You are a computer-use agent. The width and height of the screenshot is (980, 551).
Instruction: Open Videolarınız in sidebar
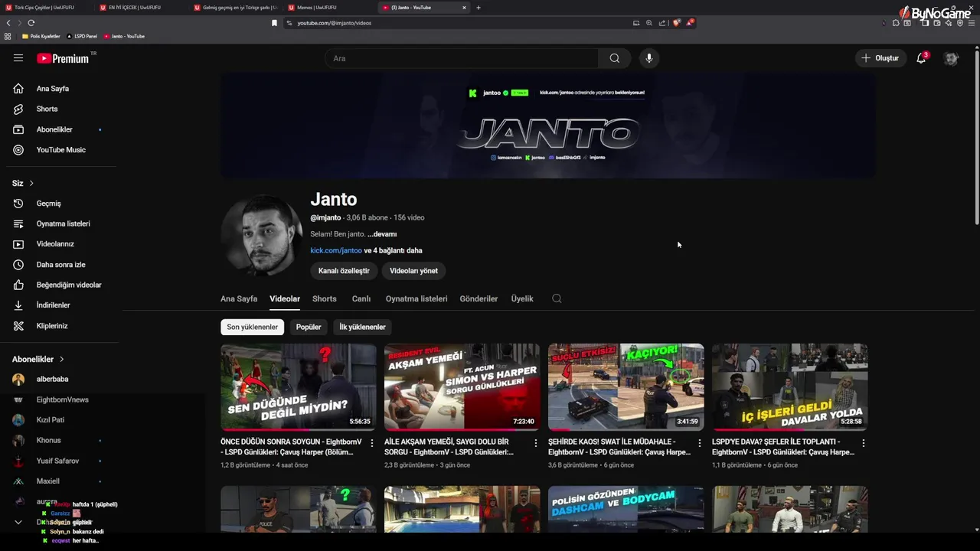click(x=55, y=244)
